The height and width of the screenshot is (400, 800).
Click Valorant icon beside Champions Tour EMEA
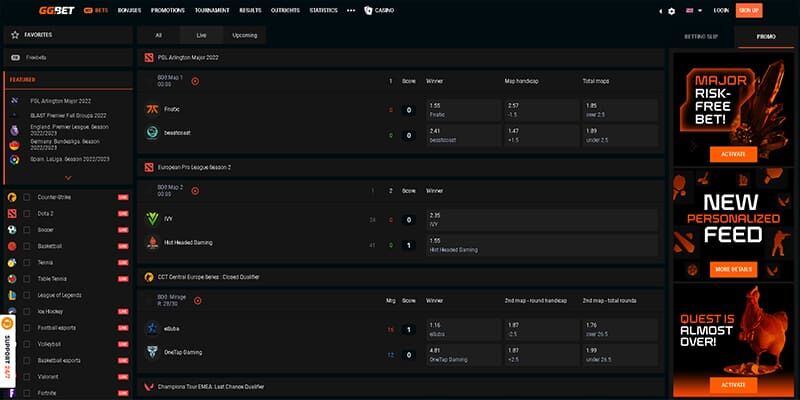(x=148, y=387)
